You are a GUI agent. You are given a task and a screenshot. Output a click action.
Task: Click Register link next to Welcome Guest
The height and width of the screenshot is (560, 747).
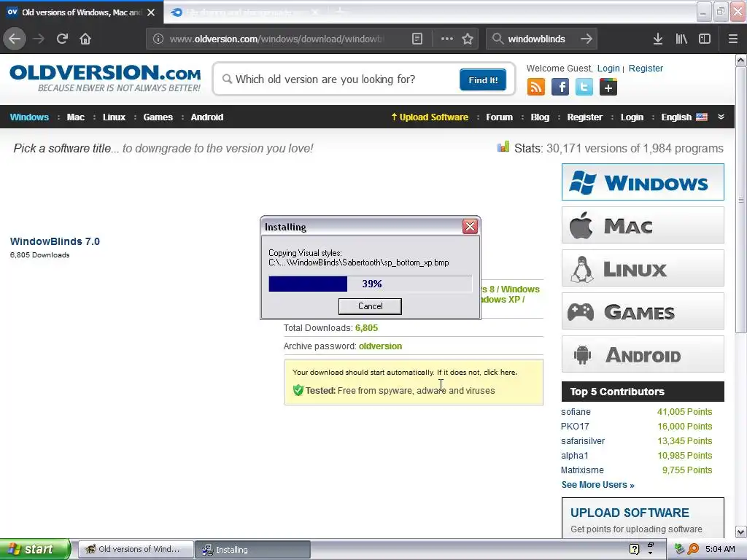click(646, 68)
